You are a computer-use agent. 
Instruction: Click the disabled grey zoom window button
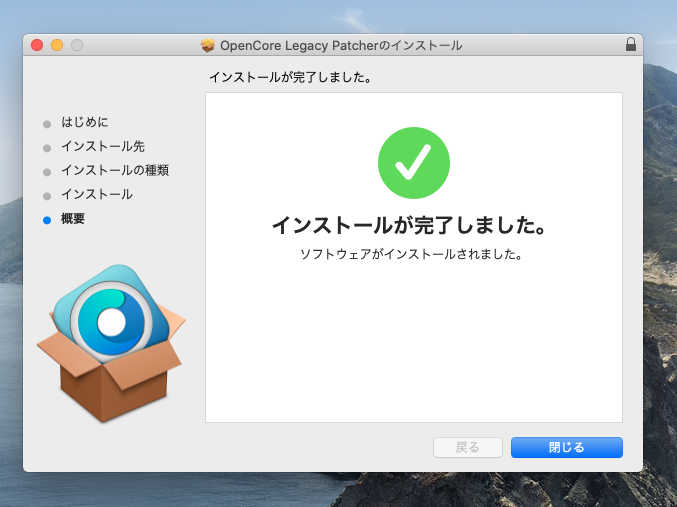tap(77, 45)
